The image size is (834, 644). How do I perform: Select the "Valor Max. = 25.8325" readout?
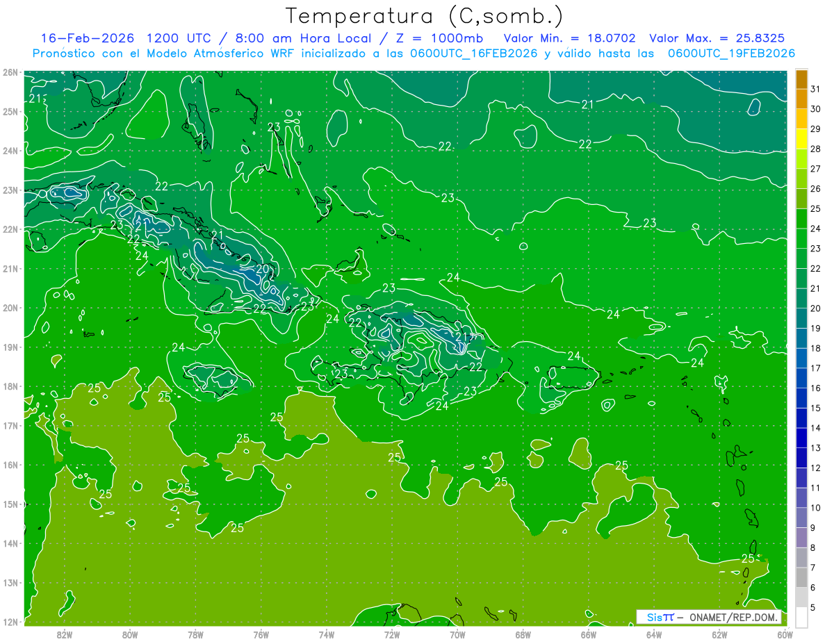coord(717,38)
